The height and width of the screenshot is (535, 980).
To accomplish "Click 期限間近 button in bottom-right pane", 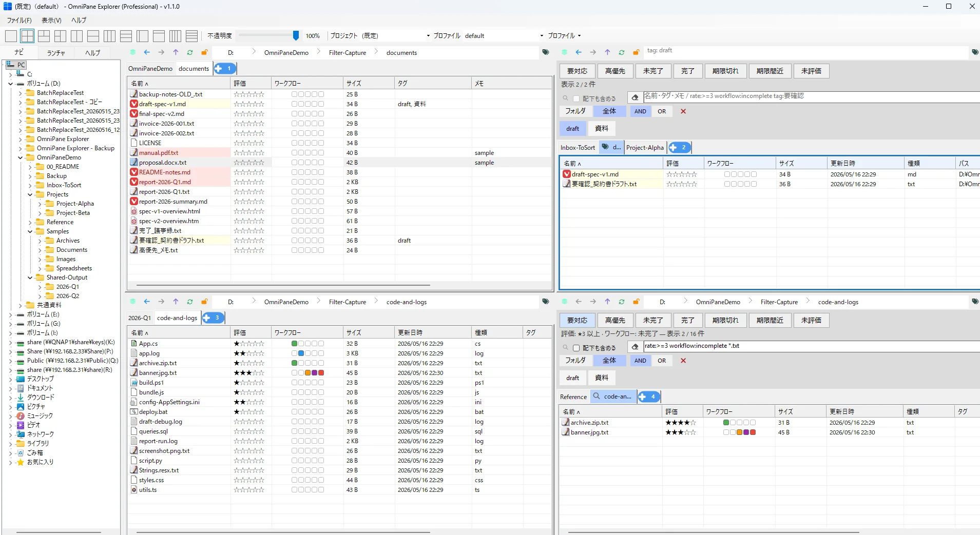I will coord(770,320).
